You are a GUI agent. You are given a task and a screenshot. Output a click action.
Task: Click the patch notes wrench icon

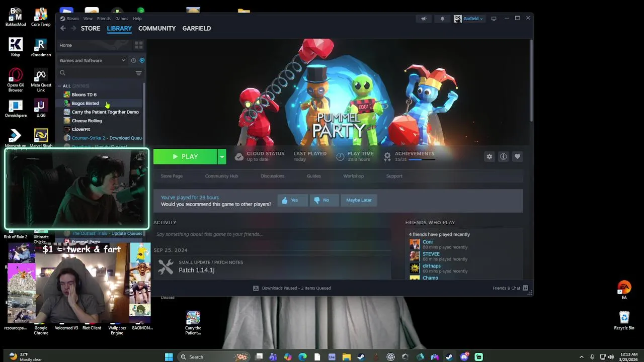(x=166, y=266)
